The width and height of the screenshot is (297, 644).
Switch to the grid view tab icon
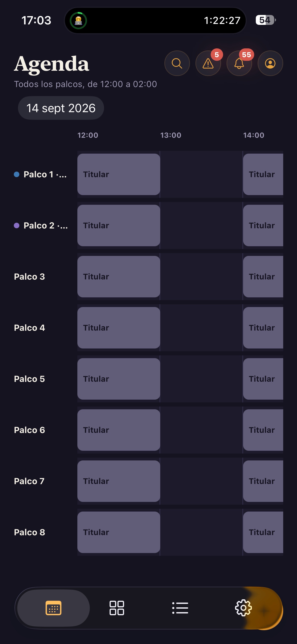(117, 608)
